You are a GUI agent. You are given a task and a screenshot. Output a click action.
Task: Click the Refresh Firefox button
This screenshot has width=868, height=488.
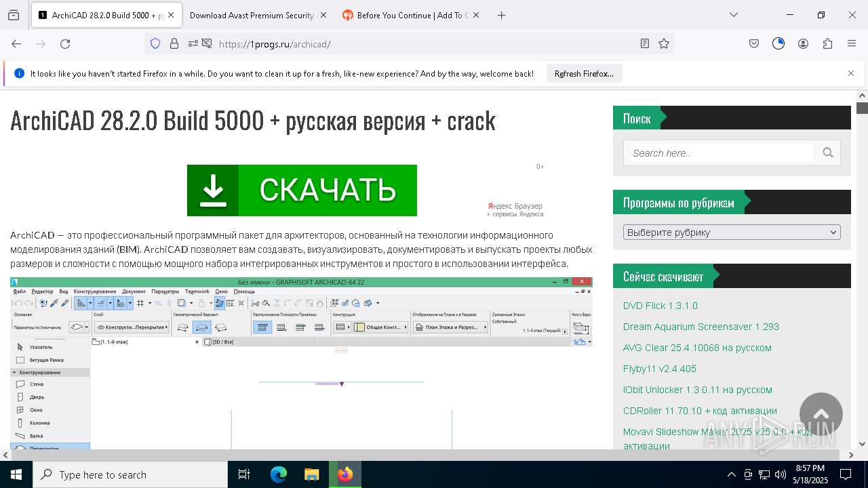pyautogui.click(x=584, y=73)
